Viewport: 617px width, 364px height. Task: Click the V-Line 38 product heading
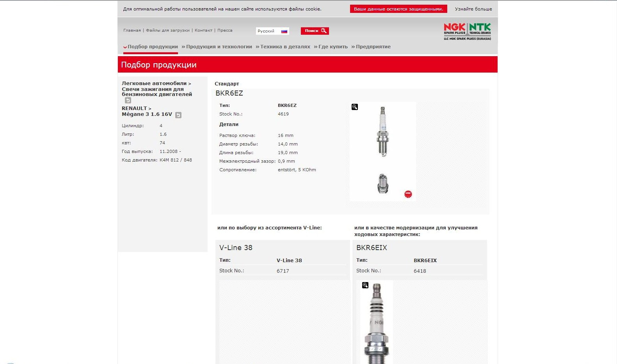(x=236, y=248)
